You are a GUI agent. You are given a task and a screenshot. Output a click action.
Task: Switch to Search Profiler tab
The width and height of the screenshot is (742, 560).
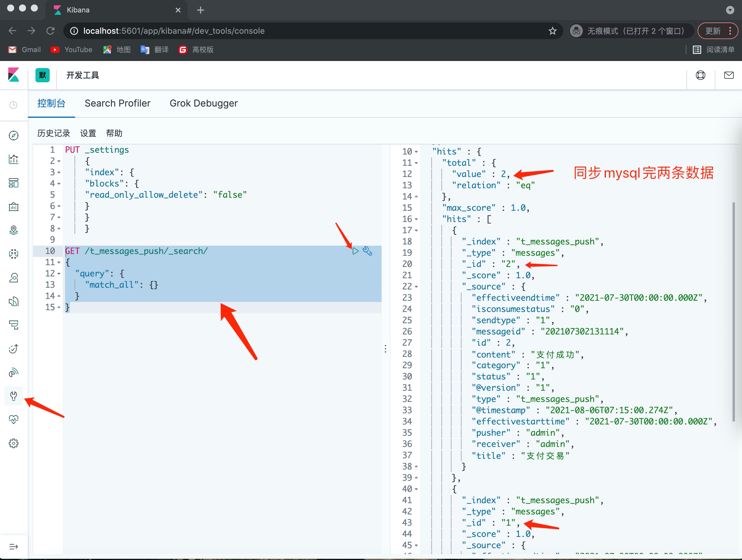tap(117, 103)
